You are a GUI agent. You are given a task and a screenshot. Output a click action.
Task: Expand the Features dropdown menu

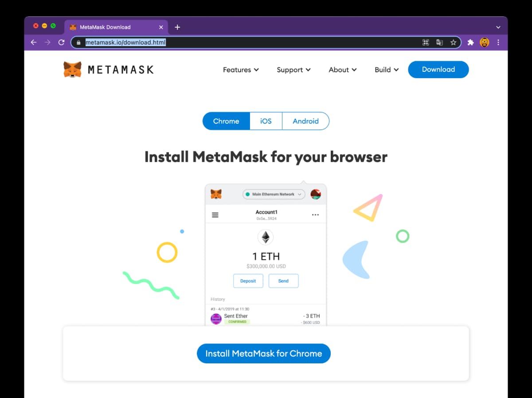[x=241, y=70]
